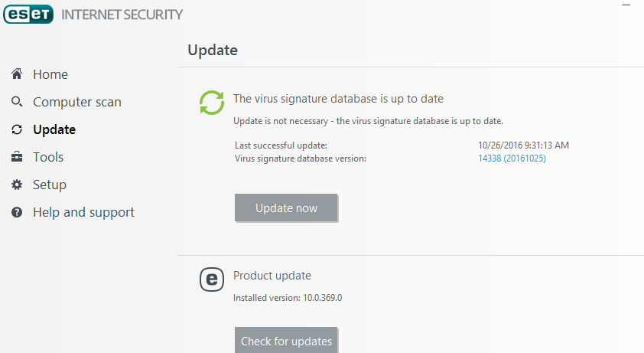
Task: Open the Home section
Action: tap(50, 74)
